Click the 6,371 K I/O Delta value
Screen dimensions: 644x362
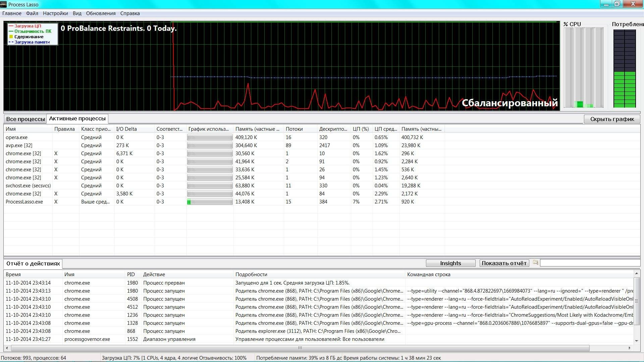click(x=124, y=154)
